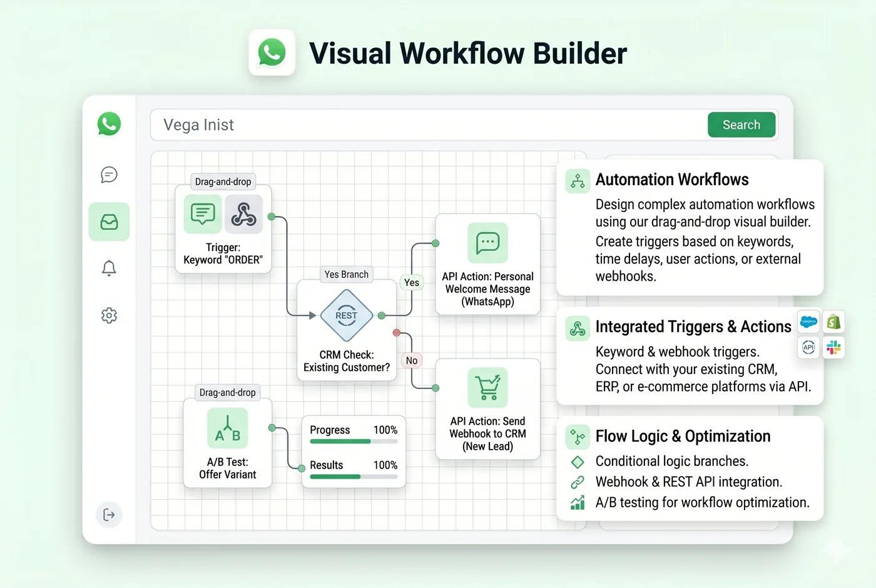Select the message trigger icon in Trigger node
The height and width of the screenshot is (588, 876).
[x=203, y=214]
